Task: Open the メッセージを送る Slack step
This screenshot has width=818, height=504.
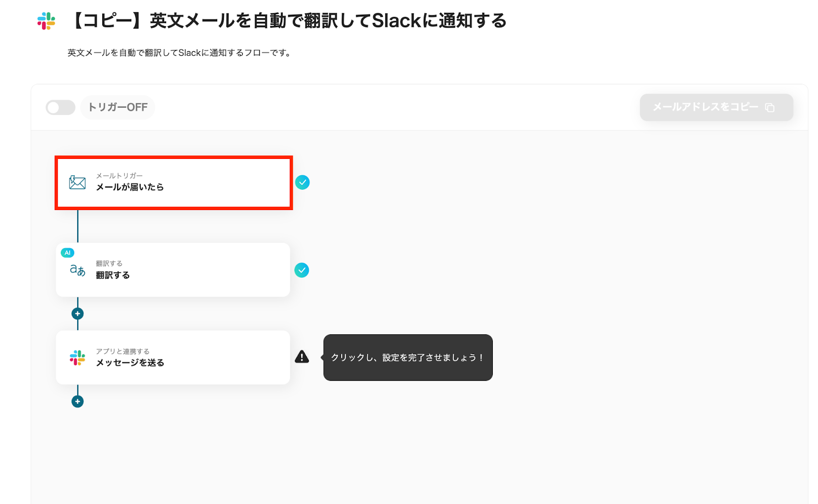Action: [x=173, y=357]
